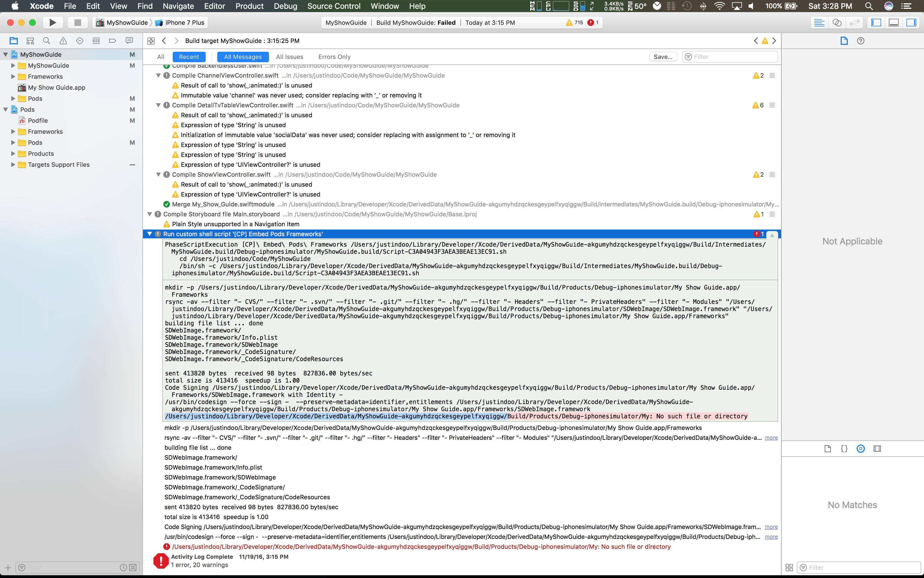The image size is (924, 578).
Task: Run the build with the Play button
Action: pos(53,23)
